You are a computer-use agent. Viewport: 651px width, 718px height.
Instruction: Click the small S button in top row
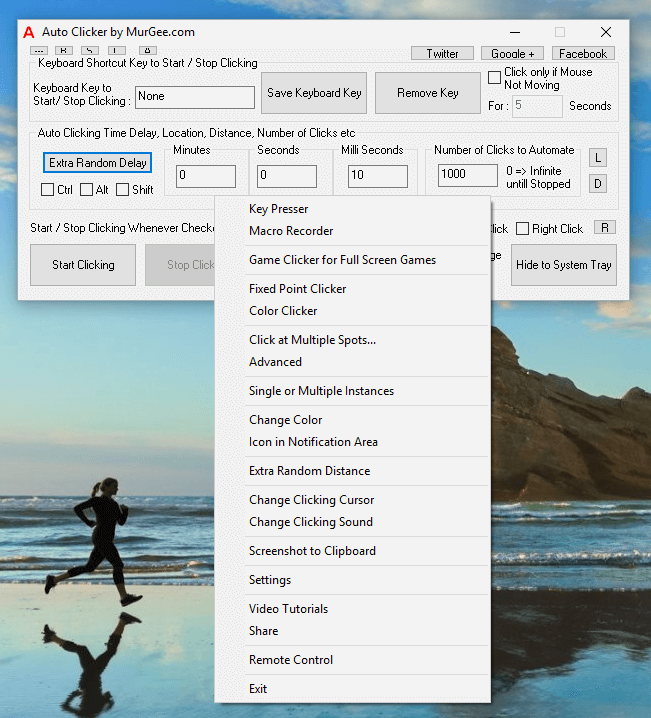coord(90,50)
